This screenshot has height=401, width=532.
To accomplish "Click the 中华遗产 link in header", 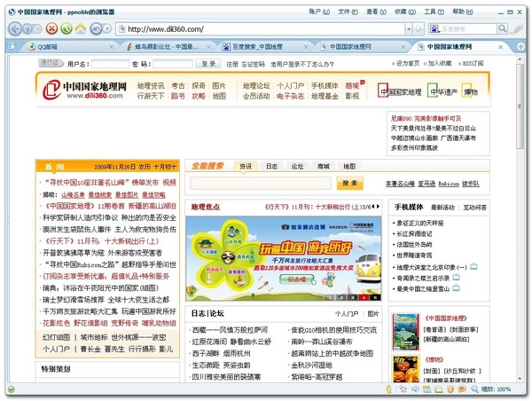I will (x=444, y=91).
